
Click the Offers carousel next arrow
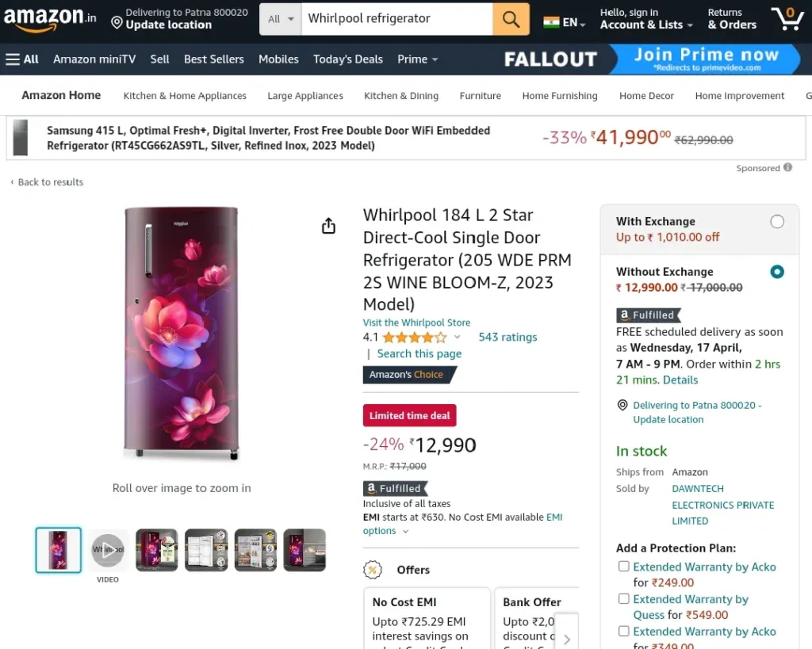click(566, 639)
